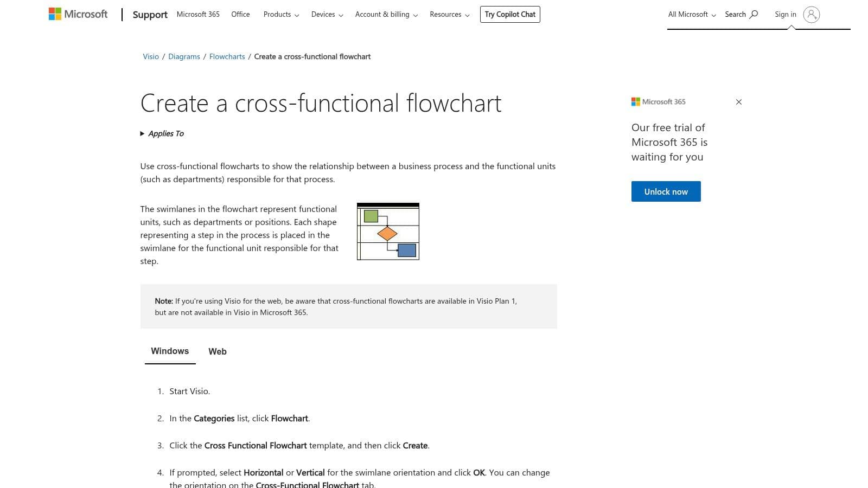868x488 pixels.
Task: Open the Microsoft 365 nav link
Action: (x=198, y=15)
